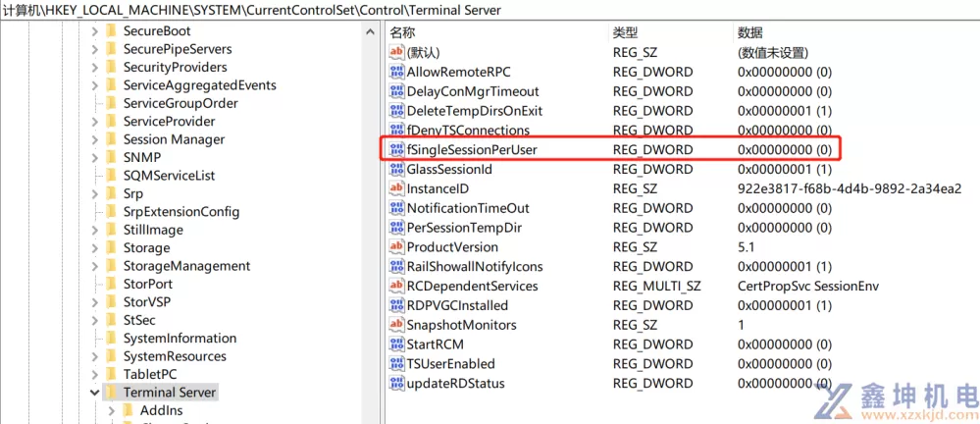Viewport: 980px width, 424px height.
Task: Select the StorVSP key
Action: tap(147, 301)
